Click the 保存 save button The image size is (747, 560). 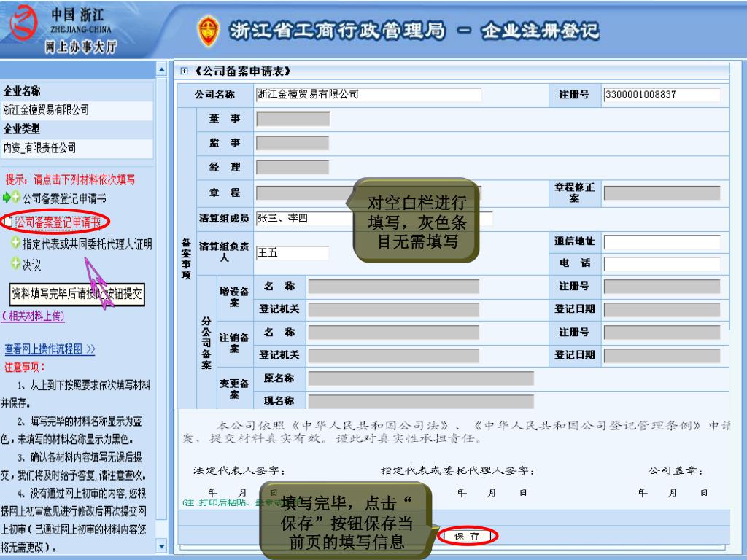coord(467,536)
